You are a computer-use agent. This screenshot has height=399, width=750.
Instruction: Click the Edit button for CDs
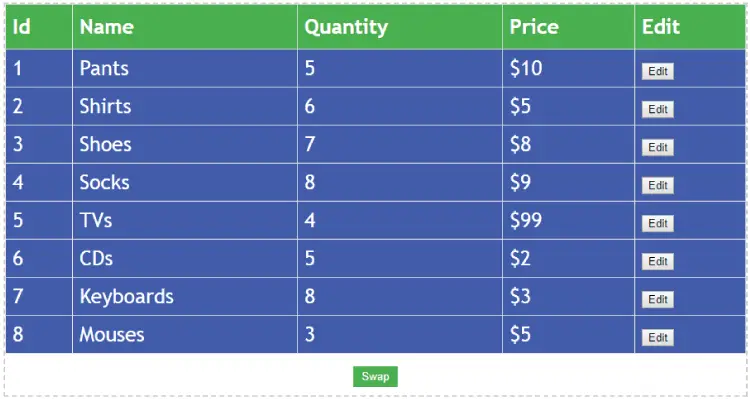click(x=658, y=262)
